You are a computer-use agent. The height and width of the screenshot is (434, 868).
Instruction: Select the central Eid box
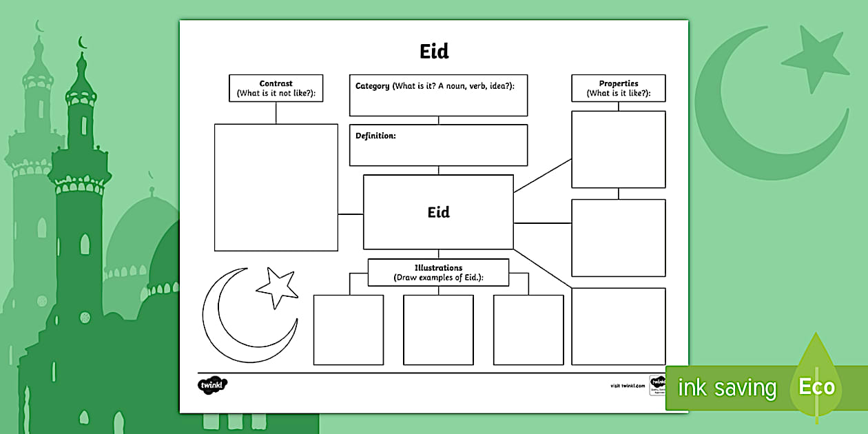click(x=438, y=211)
